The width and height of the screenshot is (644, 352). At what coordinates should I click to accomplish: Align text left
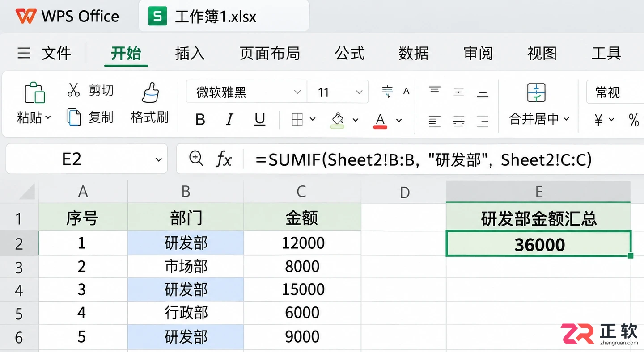point(434,121)
